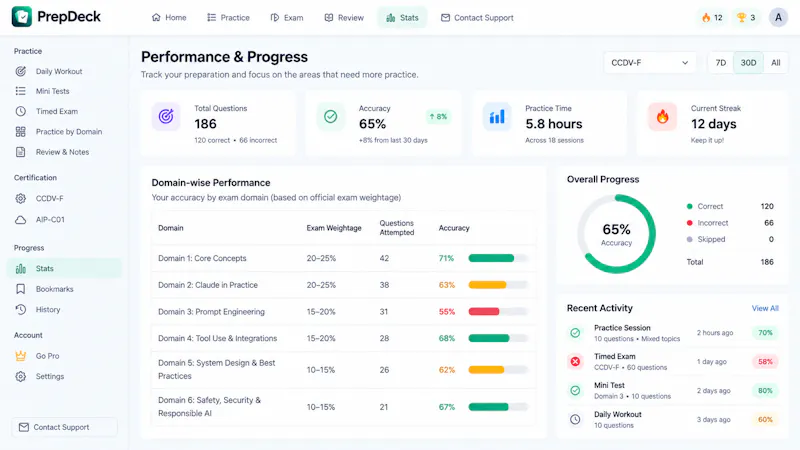Click the Timed Exam red X icon
The height and width of the screenshot is (450, 800).
pos(575,361)
